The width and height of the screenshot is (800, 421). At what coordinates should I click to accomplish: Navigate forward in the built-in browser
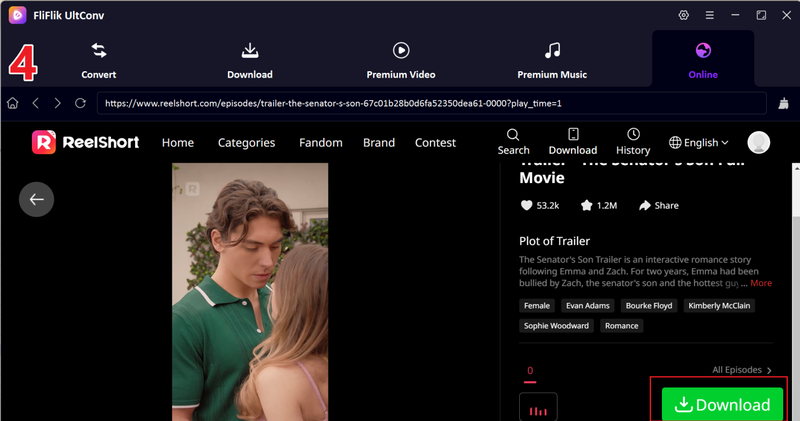pyautogui.click(x=57, y=103)
